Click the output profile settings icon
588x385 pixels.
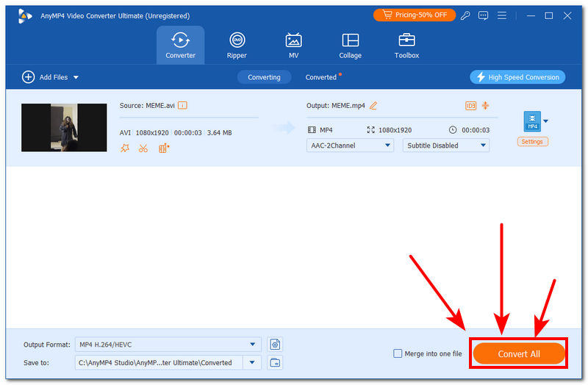[x=275, y=345]
